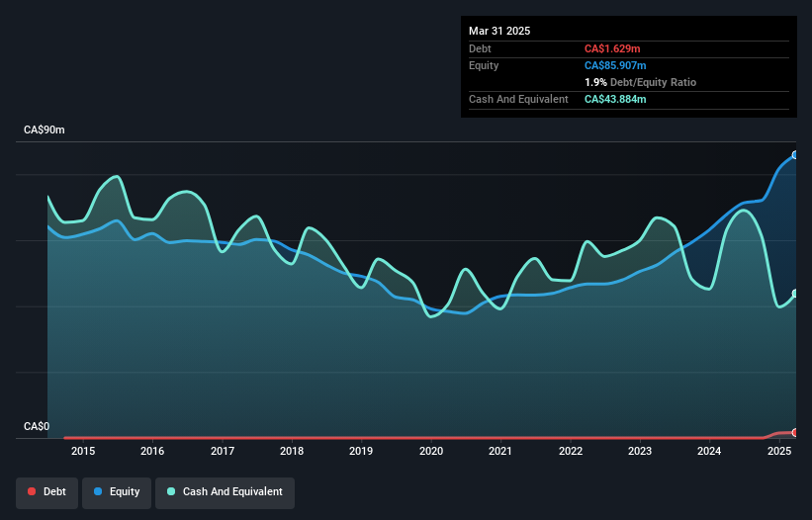Click the red dot in Debt legend
This screenshot has height=520, width=812.
(32, 491)
